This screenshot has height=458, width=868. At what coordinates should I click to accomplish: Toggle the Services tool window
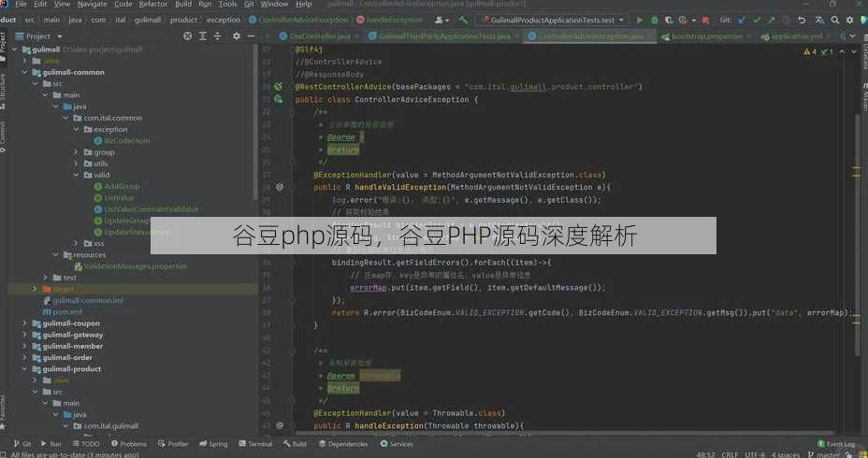397,444
